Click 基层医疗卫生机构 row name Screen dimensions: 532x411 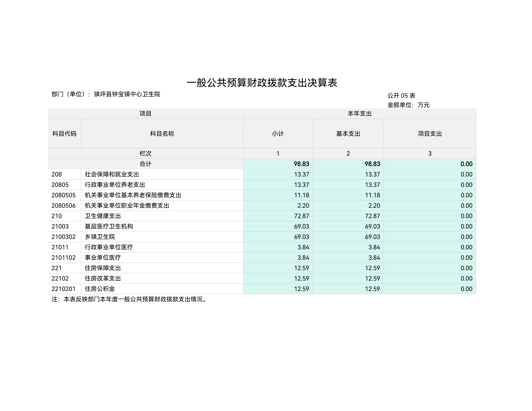click(x=109, y=226)
